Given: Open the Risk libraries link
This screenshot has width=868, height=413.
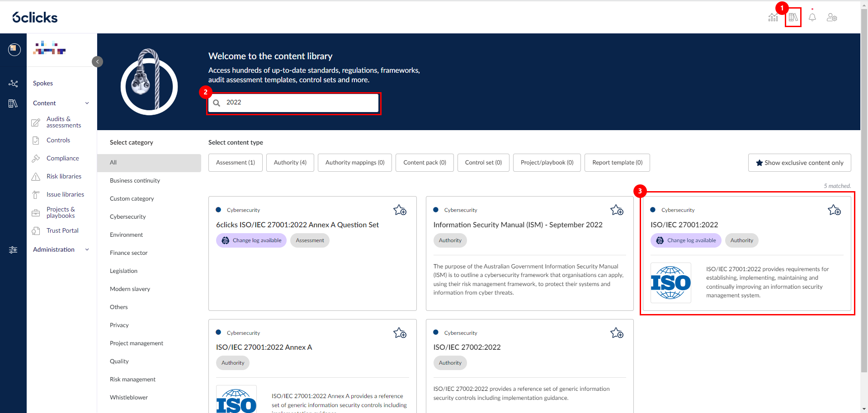Looking at the screenshot, I should click(x=64, y=177).
